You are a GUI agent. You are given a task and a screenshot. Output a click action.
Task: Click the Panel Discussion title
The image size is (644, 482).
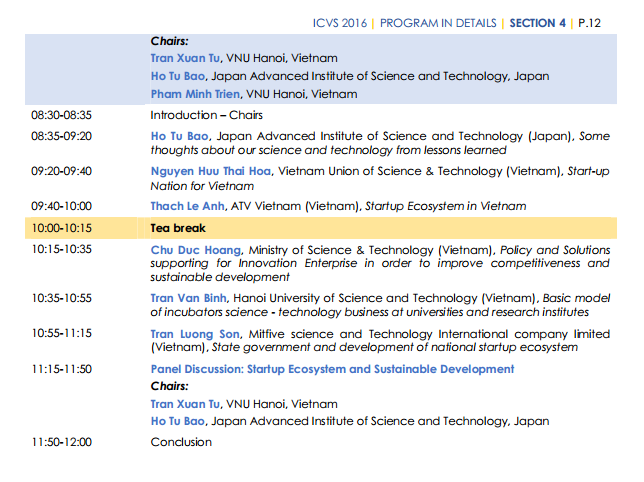[x=332, y=369]
